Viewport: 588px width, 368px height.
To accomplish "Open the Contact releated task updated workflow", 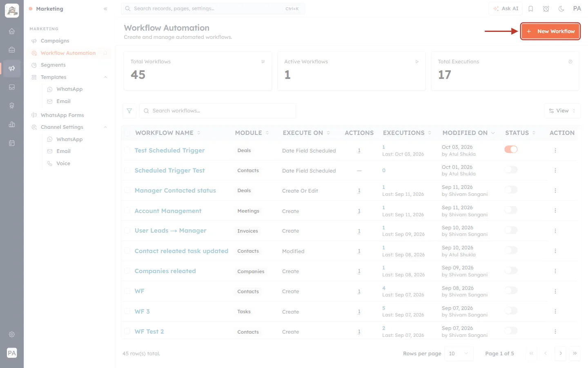I will [x=181, y=251].
